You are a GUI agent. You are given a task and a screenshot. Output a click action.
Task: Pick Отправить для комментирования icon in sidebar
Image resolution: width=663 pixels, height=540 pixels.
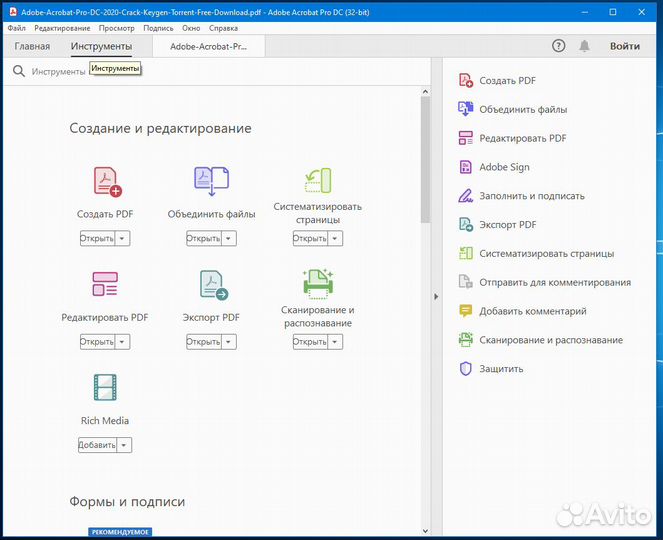tap(466, 282)
